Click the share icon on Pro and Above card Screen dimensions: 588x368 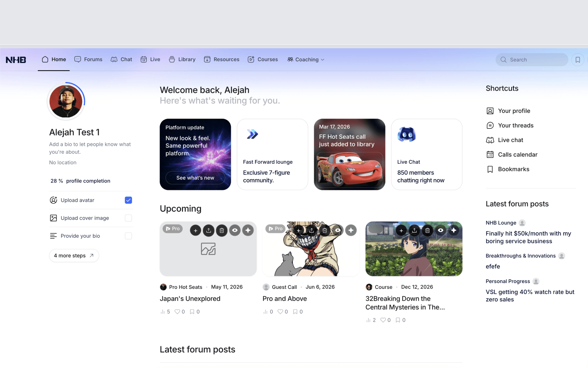click(x=312, y=230)
